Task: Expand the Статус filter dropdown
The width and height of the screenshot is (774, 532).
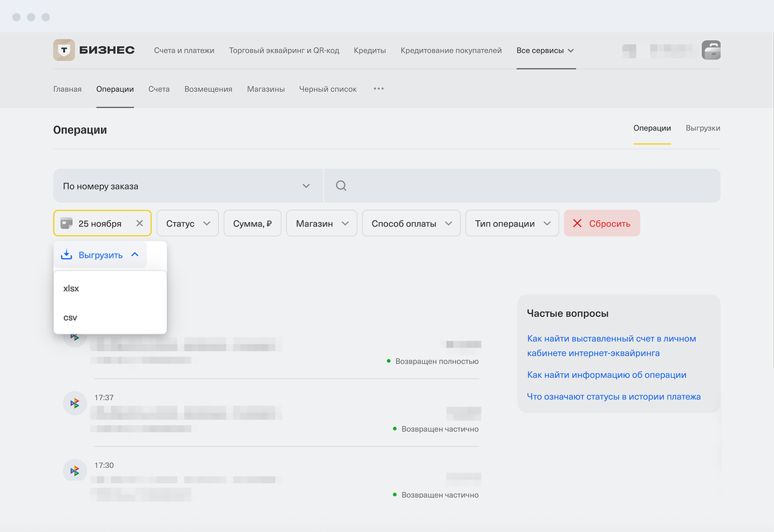Action: coord(187,224)
